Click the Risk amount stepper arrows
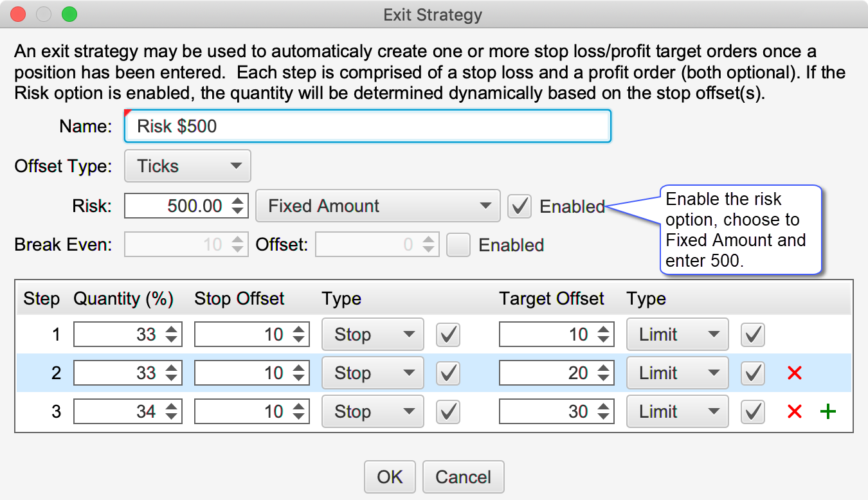 coord(237,206)
